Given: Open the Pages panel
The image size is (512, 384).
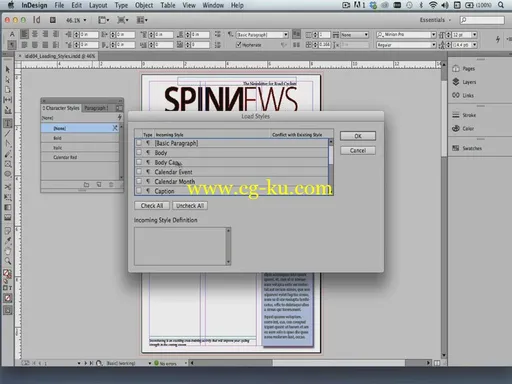Looking at the screenshot, I should 464,69.
